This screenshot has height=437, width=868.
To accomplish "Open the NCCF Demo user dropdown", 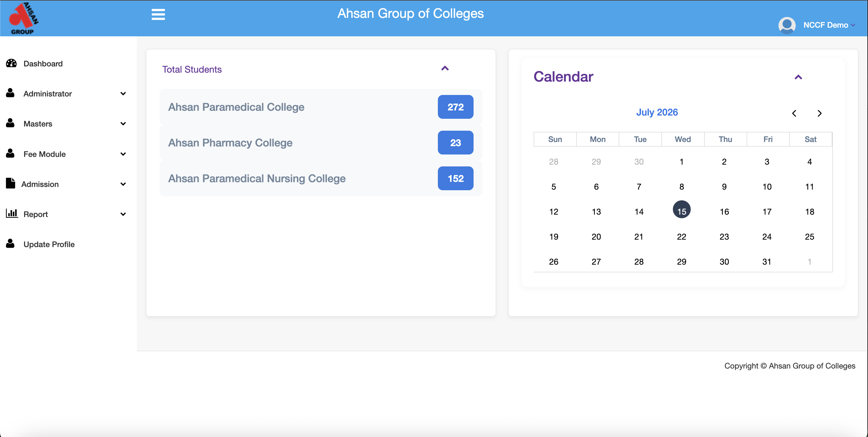I will coord(829,25).
